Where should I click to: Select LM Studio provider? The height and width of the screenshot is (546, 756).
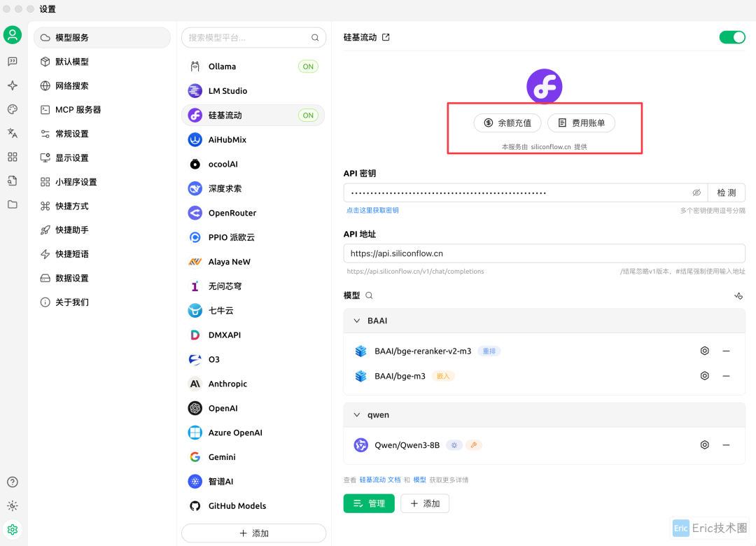[253, 91]
